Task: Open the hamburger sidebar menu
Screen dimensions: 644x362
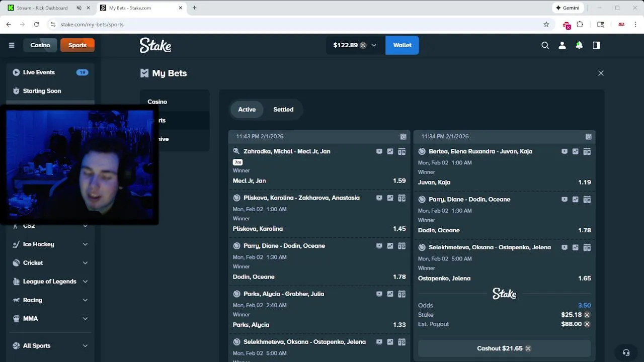Action: [x=12, y=45]
